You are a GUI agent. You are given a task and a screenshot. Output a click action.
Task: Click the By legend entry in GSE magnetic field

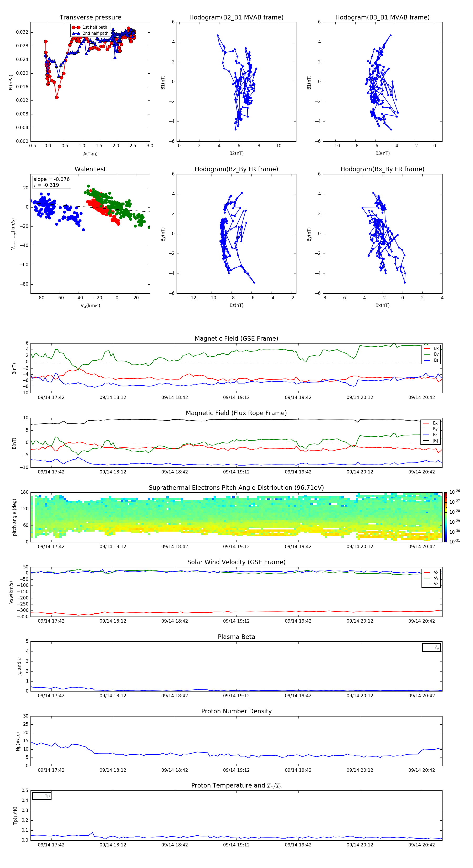pyautogui.click(x=431, y=355)
